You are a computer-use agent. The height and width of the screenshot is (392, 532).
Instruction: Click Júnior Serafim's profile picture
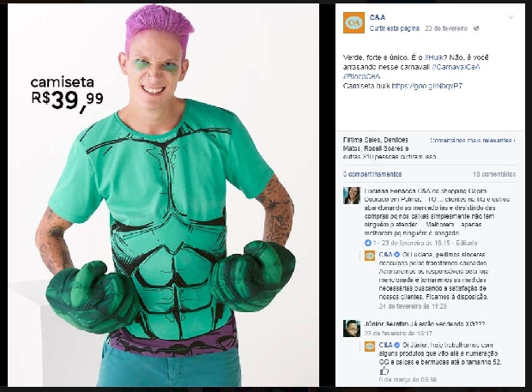pyautogui.click(x=352, y=329)
